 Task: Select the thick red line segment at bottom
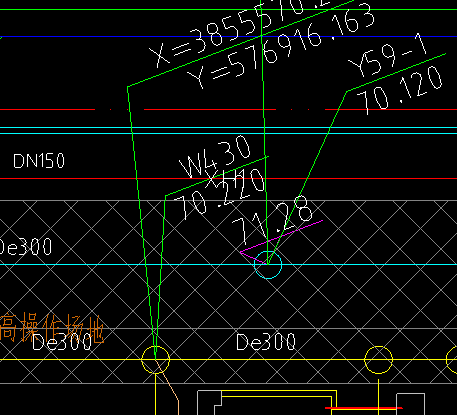click(x=364, y=408)
